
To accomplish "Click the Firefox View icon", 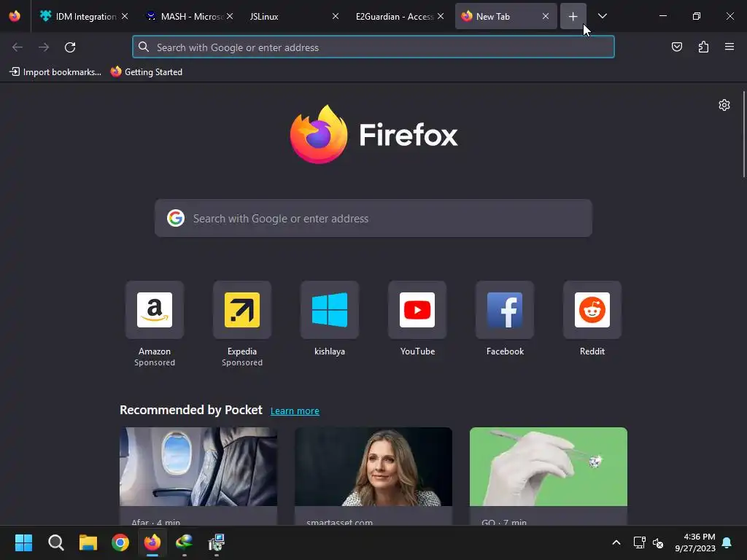I will 15,16.
